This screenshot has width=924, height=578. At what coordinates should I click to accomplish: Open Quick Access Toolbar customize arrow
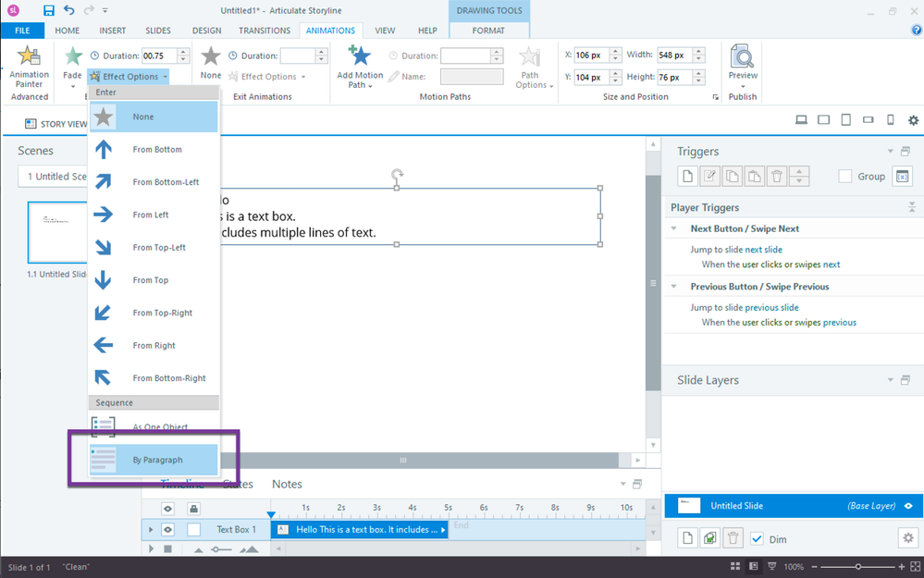click(105, 10)
